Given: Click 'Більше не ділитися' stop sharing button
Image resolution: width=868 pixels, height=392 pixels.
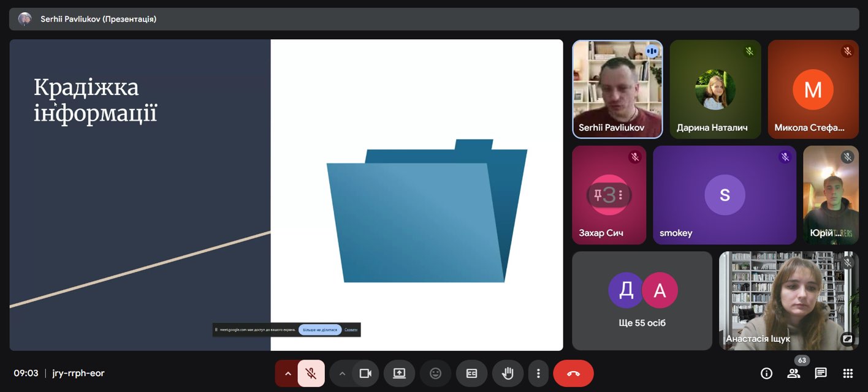Looking at the screenshot, I should 320,330.
